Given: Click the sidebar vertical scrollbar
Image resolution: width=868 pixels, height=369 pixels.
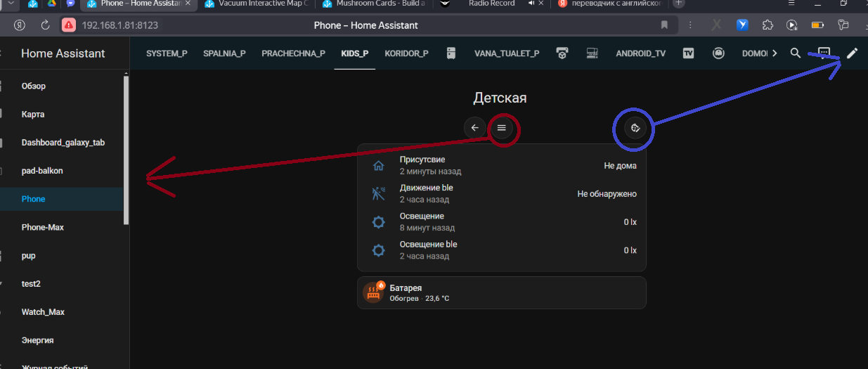Looking at the screenshot, I should (127, 150).
